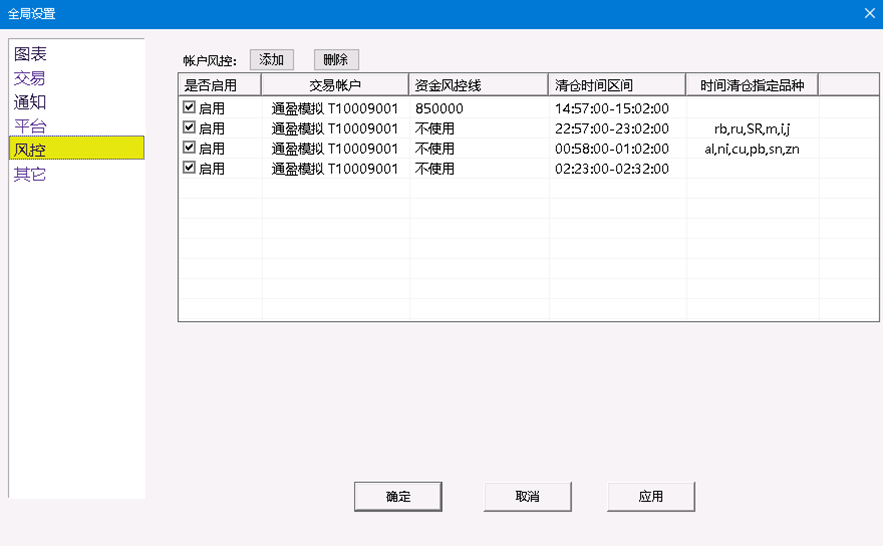This screenshot has width=883, height=546.
Task: Click the al,ni,cu,pb,sn,zn varieties cell
Action: (x=752, y=149)
